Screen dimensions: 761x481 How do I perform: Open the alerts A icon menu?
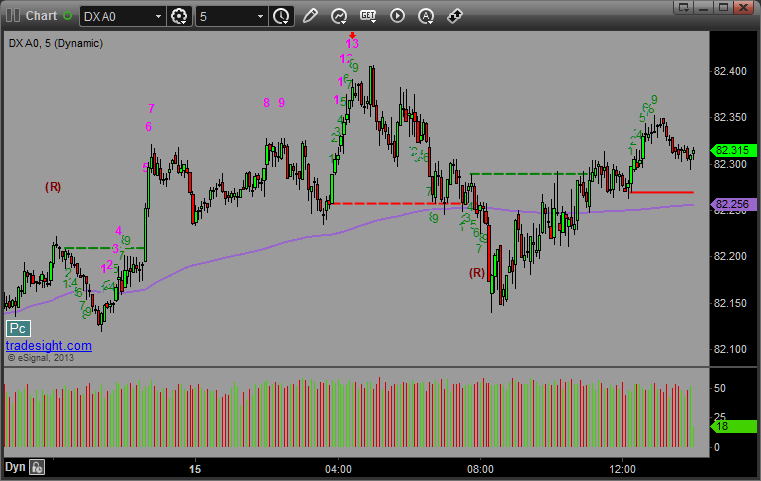tap(426, 16)
